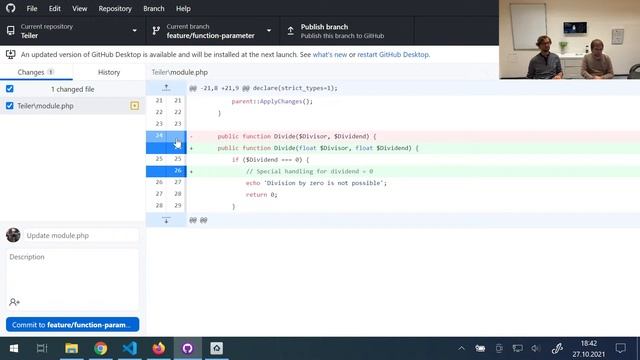Open Visual Studio Code from the taskbar

coord(130,348)
